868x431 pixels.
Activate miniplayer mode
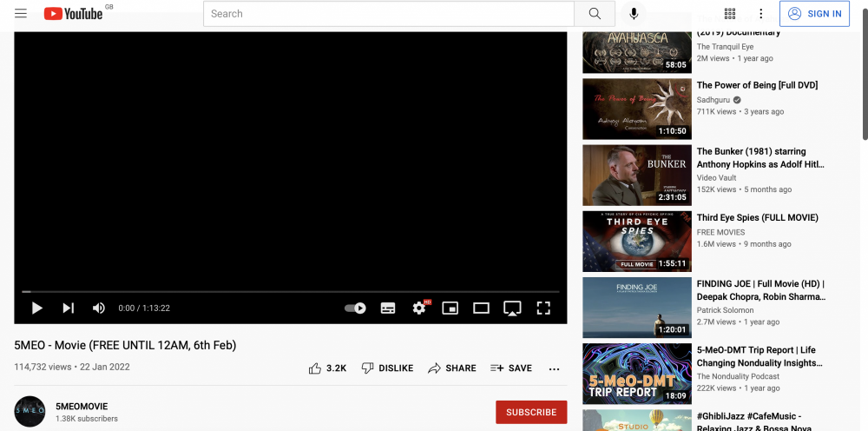click(x=450, y=308)
